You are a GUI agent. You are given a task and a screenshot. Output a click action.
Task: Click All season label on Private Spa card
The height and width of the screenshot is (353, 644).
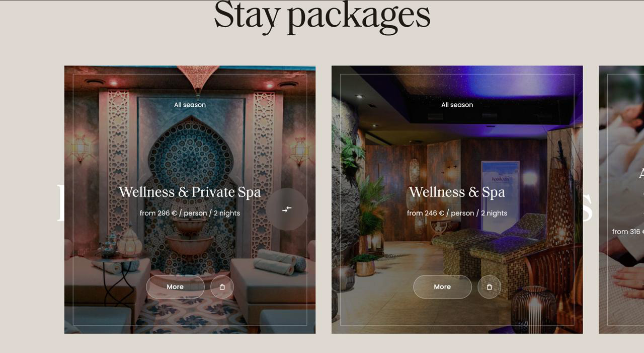pos(190,105)
